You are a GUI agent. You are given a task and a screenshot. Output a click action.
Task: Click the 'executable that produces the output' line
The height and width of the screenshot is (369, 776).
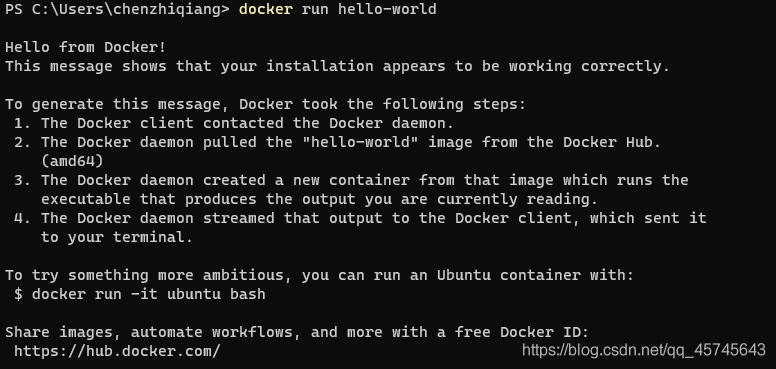[320, 199]
